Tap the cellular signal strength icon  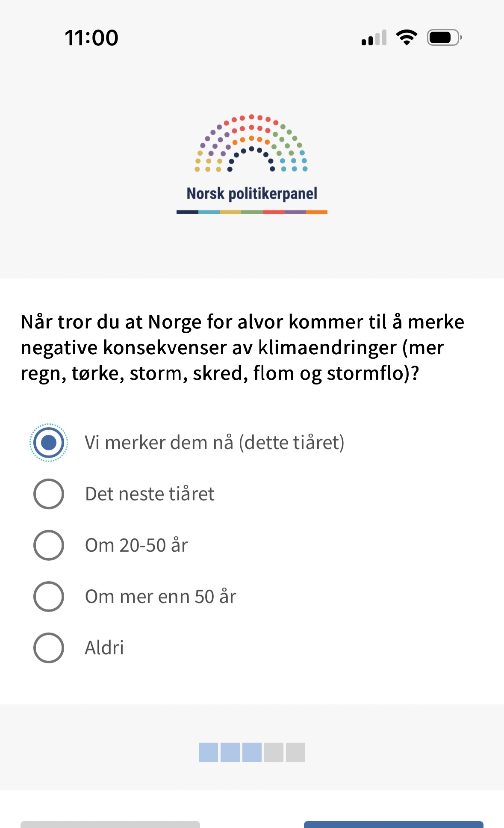tap(374, 38)
